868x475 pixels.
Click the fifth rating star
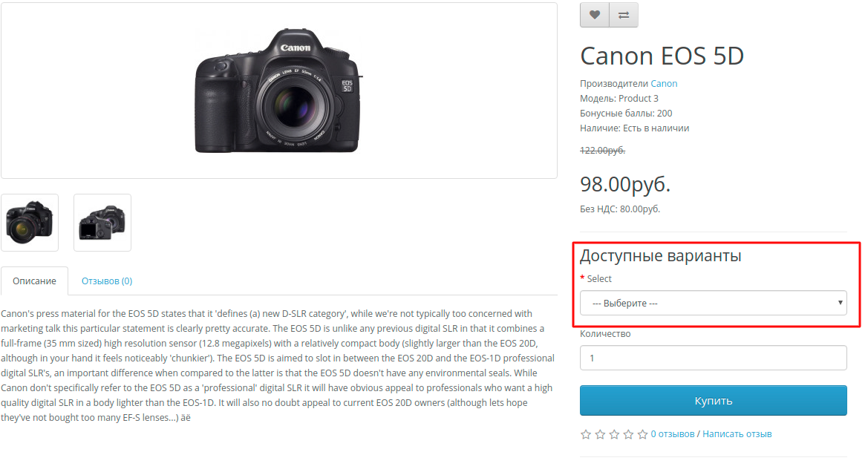click(642, 434)
